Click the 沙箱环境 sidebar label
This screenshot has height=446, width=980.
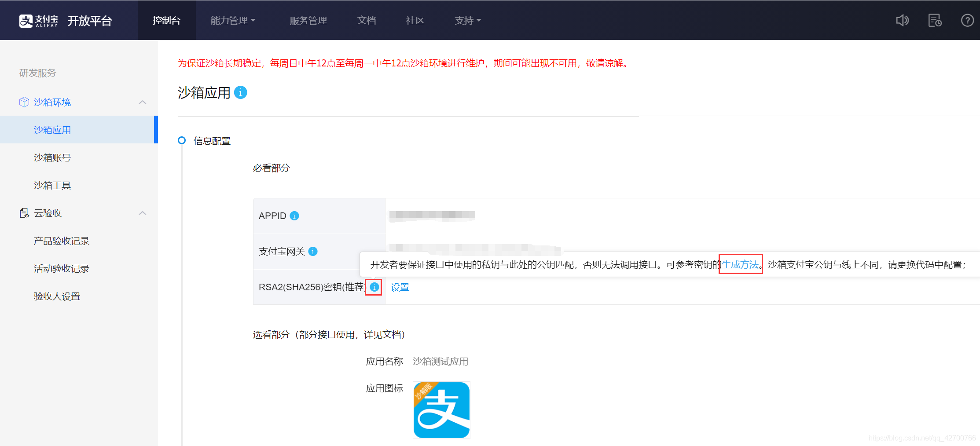[x=52, y=102]
